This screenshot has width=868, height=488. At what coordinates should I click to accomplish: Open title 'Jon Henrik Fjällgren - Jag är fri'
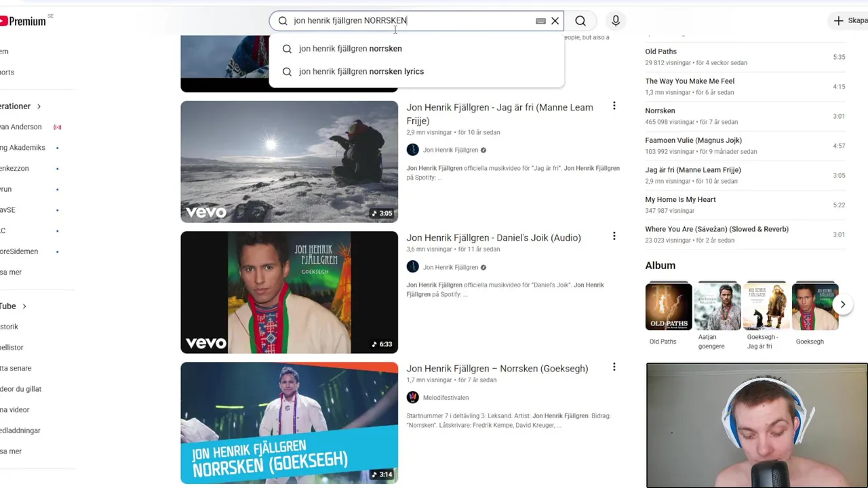click(500, 114)
